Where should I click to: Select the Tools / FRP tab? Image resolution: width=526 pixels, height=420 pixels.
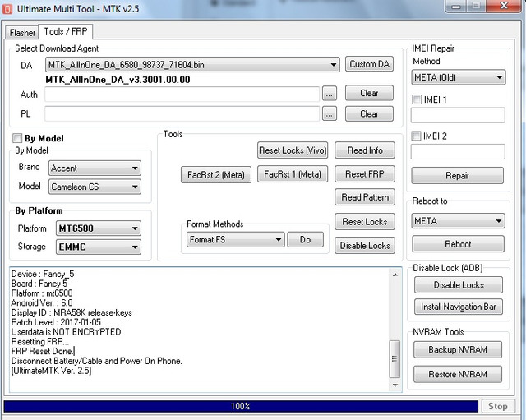(66, 31)
